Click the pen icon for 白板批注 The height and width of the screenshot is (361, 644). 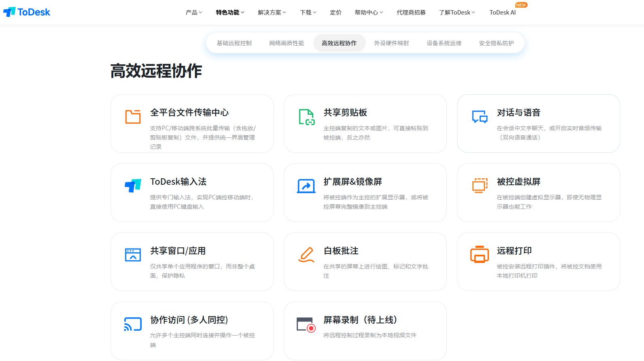306,255
